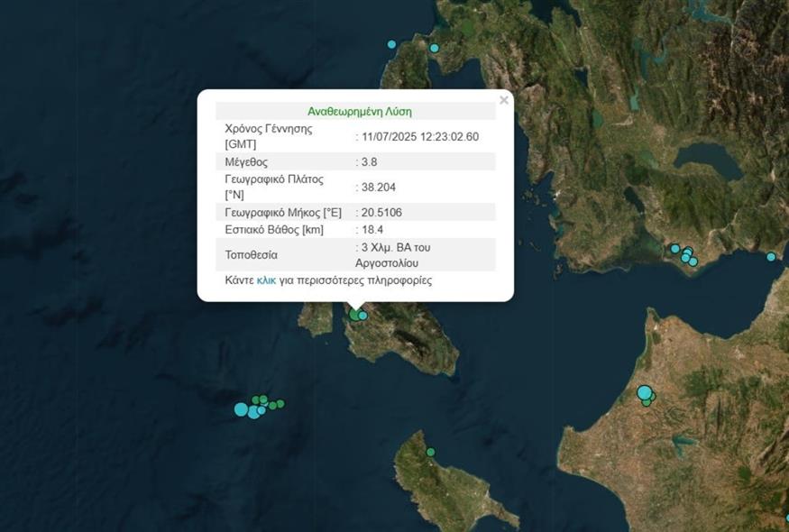This screenshot has height=532, width=789.
Task: Select the focal depth value 18.4
Action: (372, 230)
